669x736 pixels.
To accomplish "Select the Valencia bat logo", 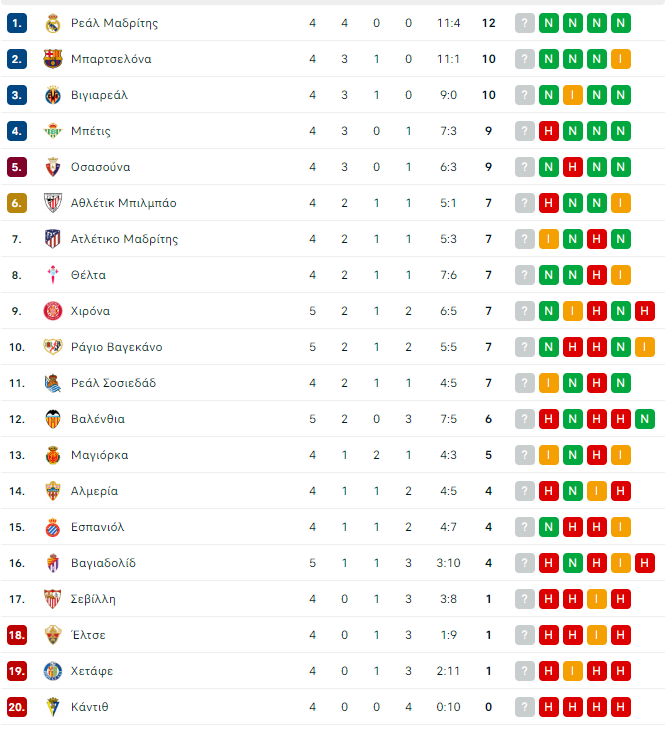I will tap(53, 419).
